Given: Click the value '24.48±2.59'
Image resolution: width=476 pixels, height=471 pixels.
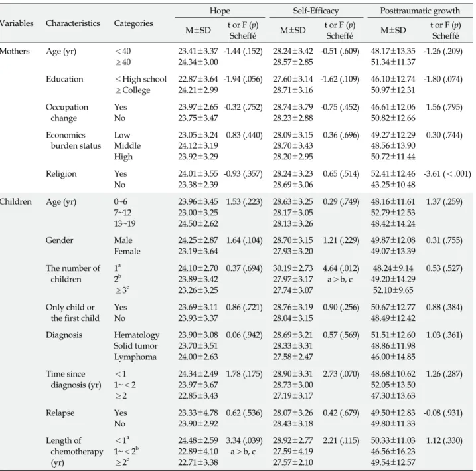Looking at the screenshot, I should point(198,441).
